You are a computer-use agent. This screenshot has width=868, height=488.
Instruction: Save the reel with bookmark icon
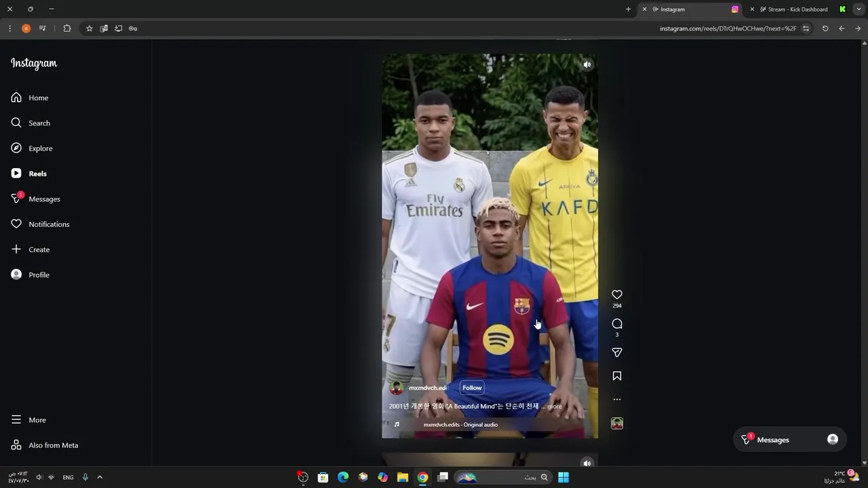point(617,376)
